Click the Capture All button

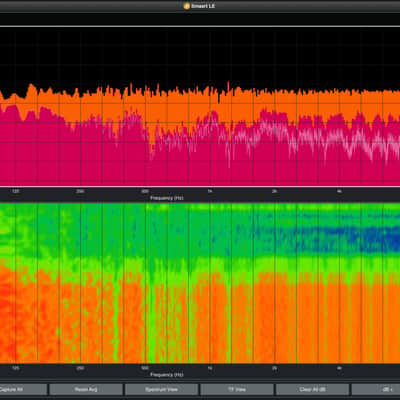click(x=23, y=389)
